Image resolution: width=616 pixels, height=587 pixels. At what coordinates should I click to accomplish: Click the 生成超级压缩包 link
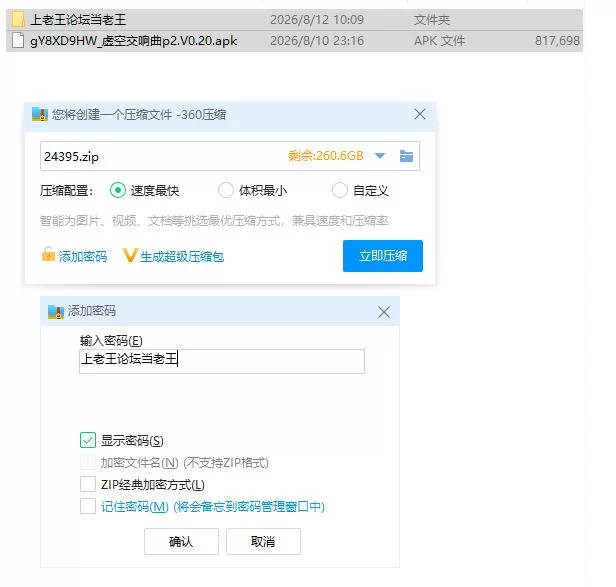point(182,257)
